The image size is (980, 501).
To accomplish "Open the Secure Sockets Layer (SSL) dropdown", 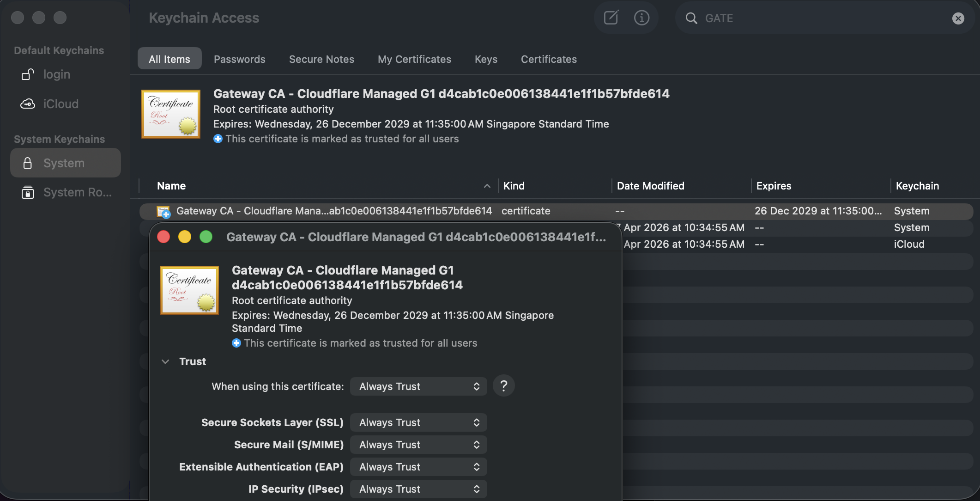I will tap(418, 422).
